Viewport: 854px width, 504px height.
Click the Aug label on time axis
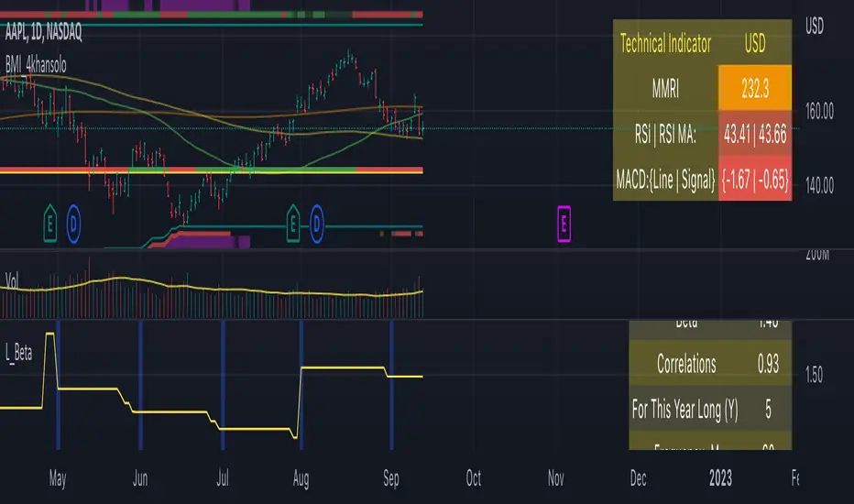tap(302, 478)
